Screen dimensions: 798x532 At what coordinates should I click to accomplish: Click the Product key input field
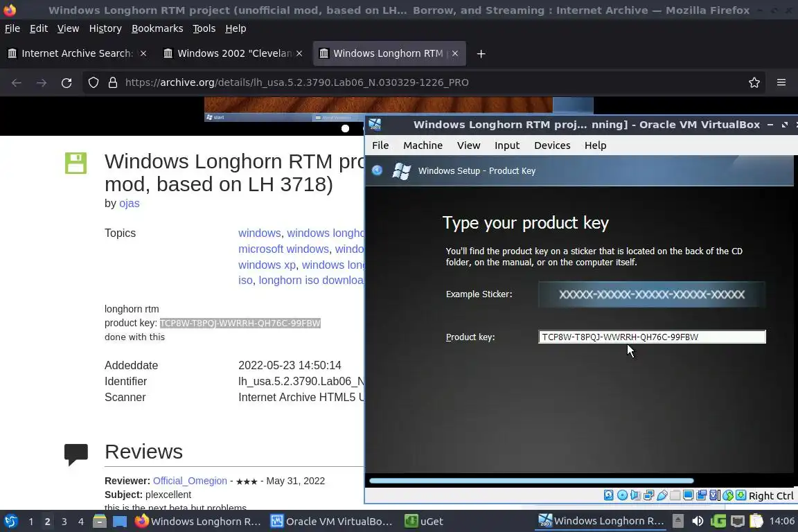[652, 337]
